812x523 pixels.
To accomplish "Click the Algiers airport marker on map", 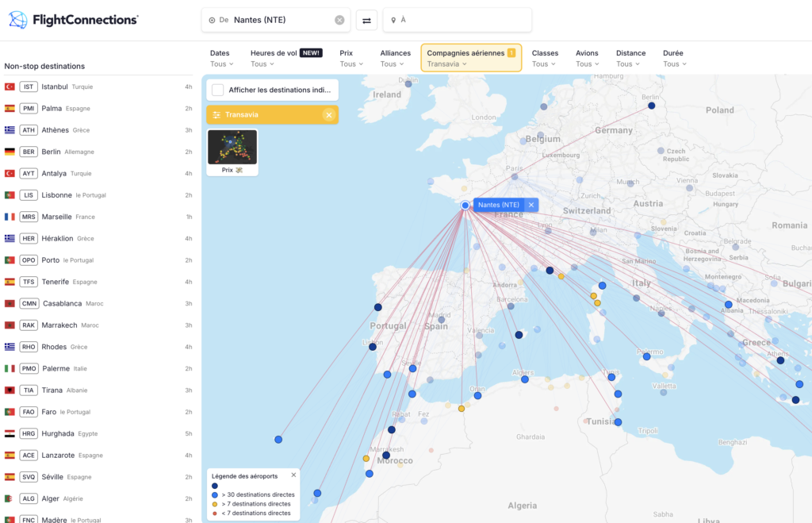I will point(525,379).
